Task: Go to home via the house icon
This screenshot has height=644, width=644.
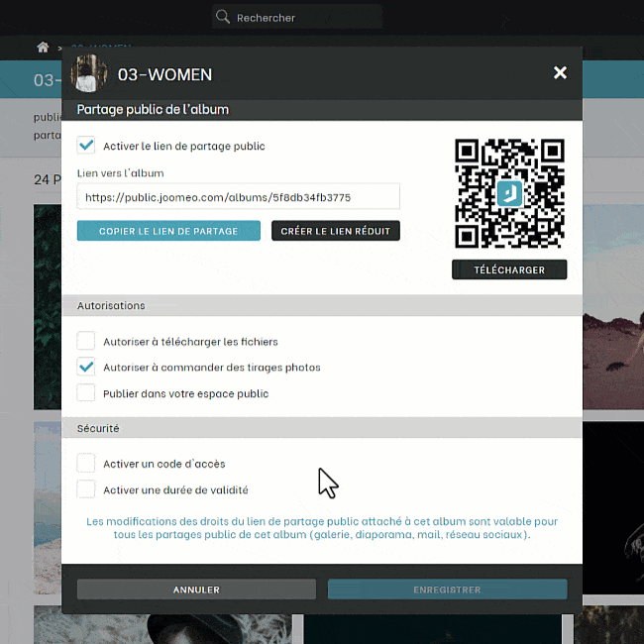Action: 43,48
